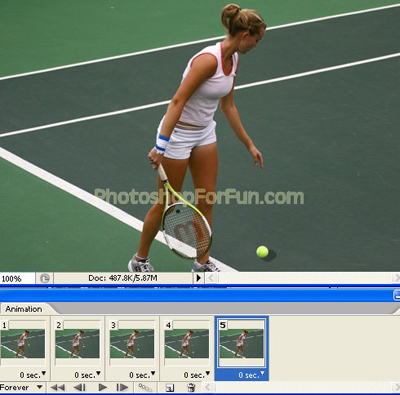Play the animation

[103, 387]
